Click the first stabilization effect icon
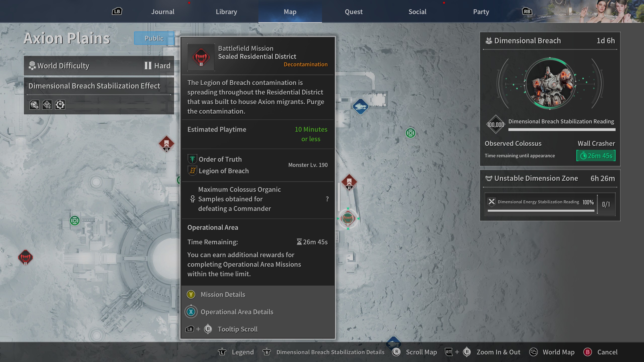This screenshot has height=362, width=644. coord(34,105)
